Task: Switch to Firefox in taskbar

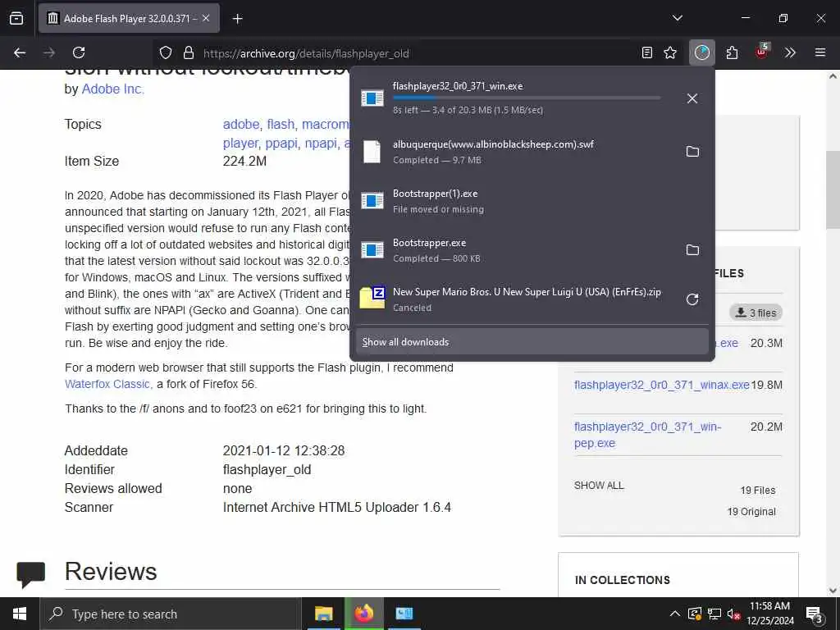Action: pos(363,614)
